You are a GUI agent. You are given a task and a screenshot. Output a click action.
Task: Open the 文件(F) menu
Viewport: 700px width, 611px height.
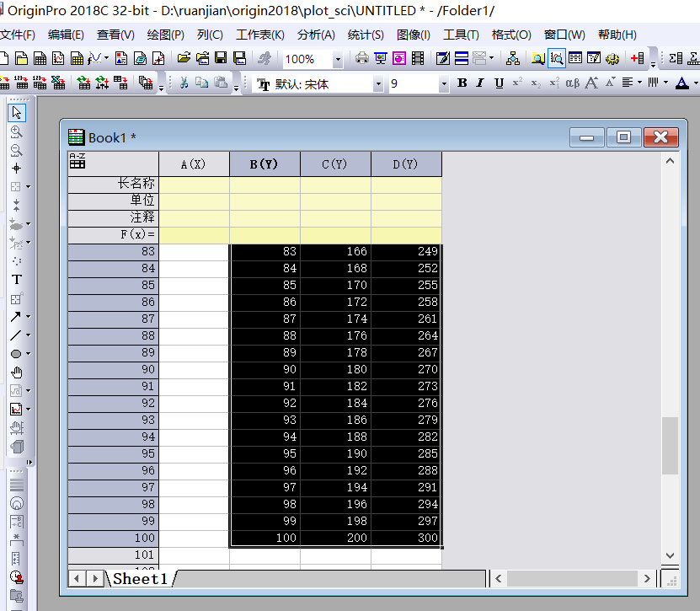[18, 35]
